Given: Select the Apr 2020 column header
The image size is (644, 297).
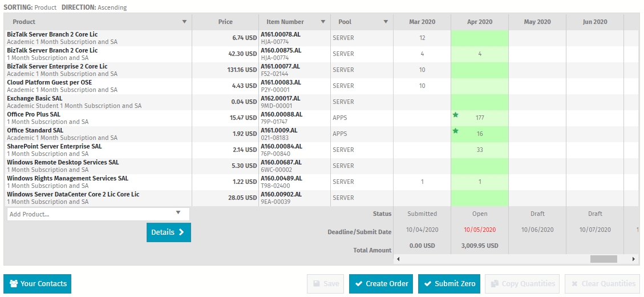Looking at the screenshot, I should pyautogui.click(x=479, y=22).
